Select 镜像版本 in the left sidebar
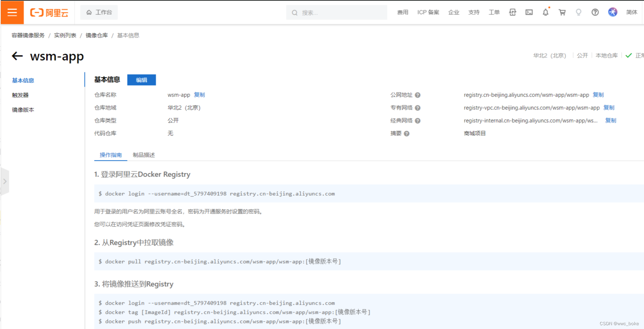 [x=23, y=110]
